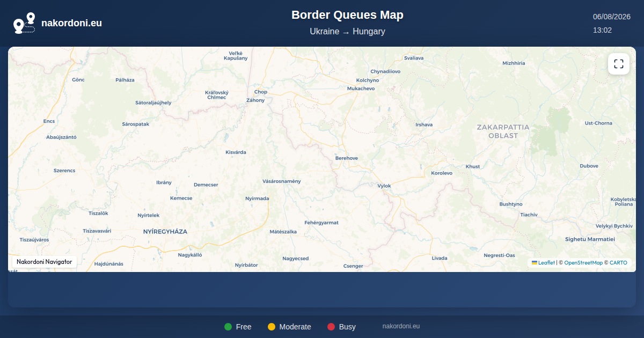Click the Kráľovský Chlmec label
644x338 pixels.
pos(217,94)
